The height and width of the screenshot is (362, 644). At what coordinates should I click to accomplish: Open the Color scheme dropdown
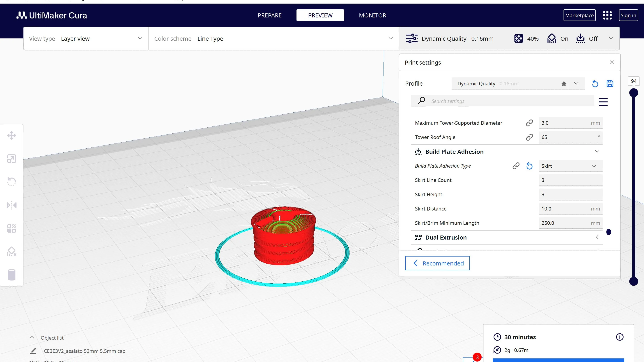tap(274, 38)
